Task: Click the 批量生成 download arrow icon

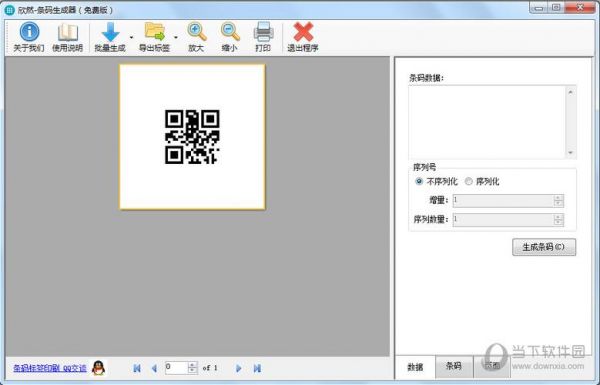Action: click(x=111, y=32)
